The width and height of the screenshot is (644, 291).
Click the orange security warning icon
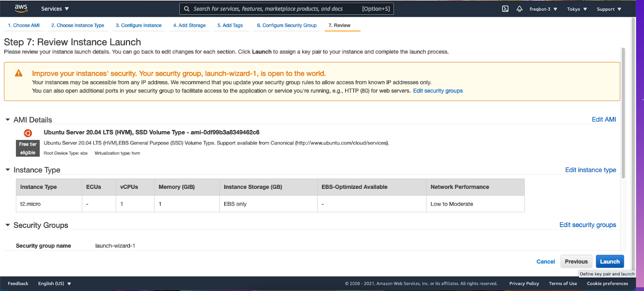(x=19, y=73)
